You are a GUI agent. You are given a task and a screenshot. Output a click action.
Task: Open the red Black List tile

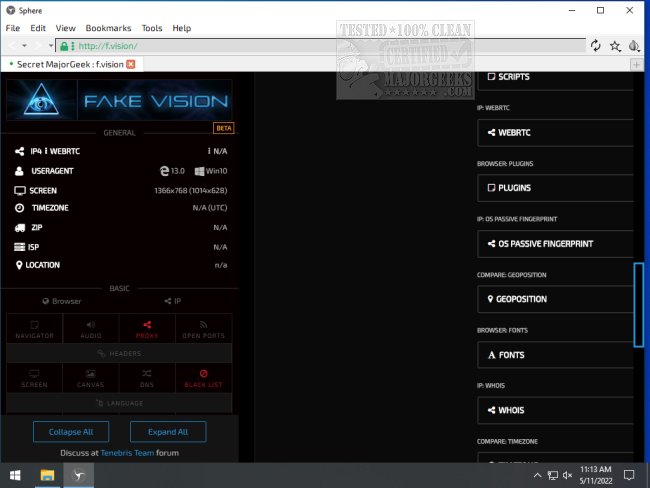pyautogui.click(x=203, y=378)
